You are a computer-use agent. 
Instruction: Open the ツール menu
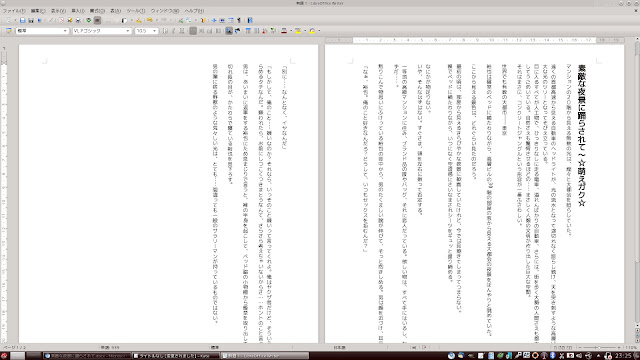(136, 11)
